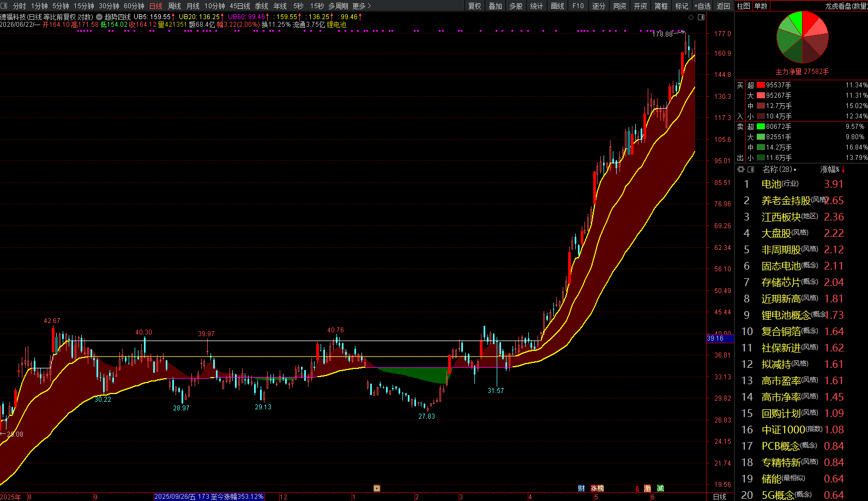The height and width of the screenshot is (501, 868).
Task: Click the panel layout icon before 分时
Action: point(4,6)
